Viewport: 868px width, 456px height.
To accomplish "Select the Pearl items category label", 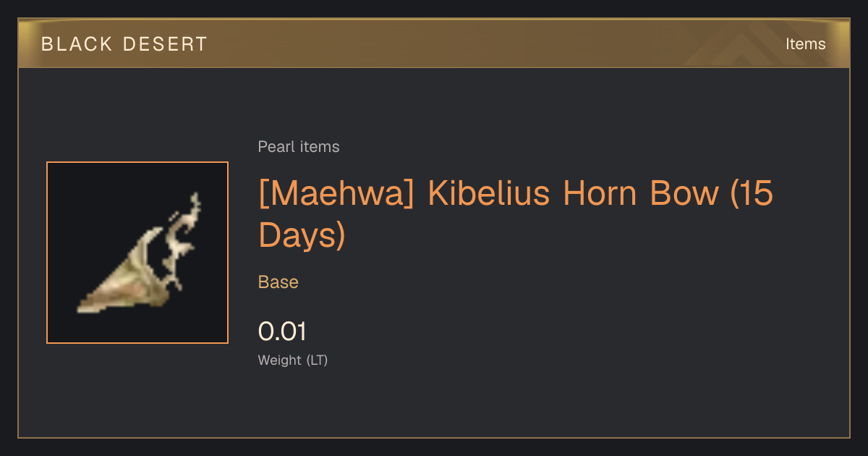I will [299, 147].
